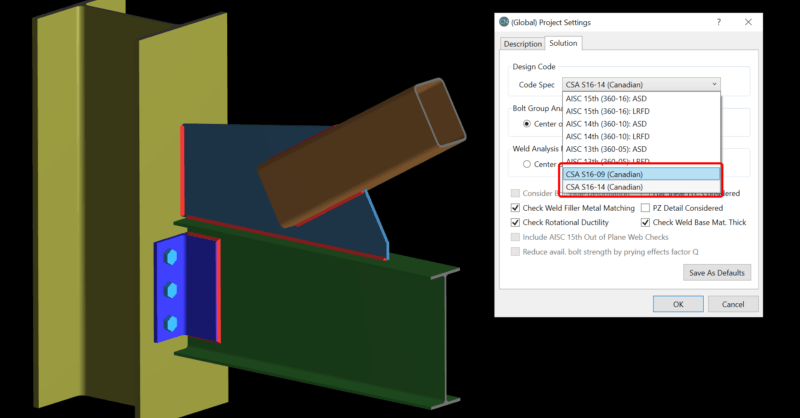Close the Project Settings dialog
800x418 pixels.
(746, 22)
